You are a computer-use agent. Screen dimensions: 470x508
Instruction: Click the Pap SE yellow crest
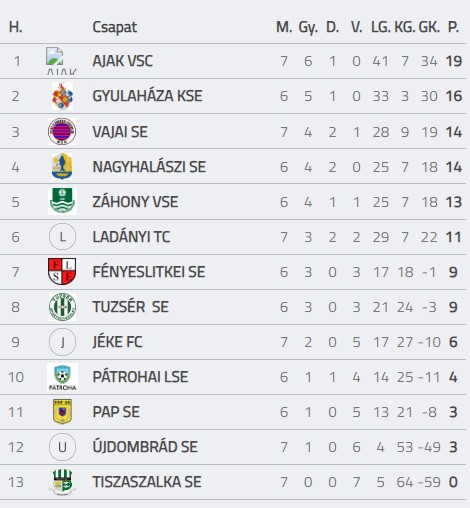pyautogui.click(x=62, y=412)
